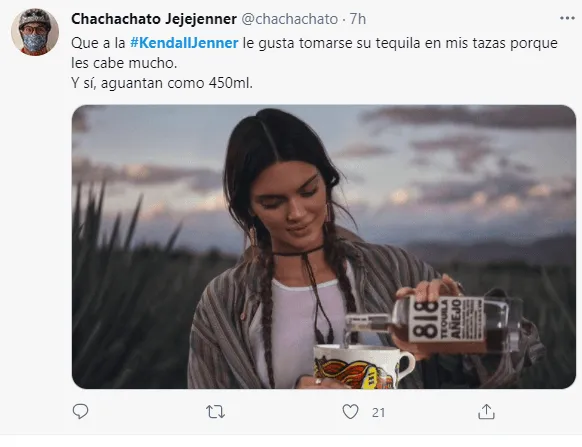View the 21 likes count
The width and height of the screenshot is (582, 447).
tap(378, 412)
